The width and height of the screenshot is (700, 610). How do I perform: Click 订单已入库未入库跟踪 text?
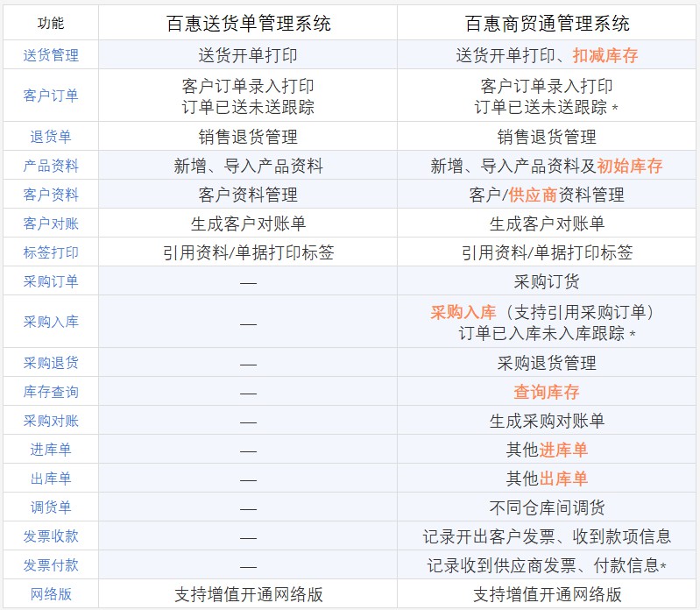pos(541,333)
